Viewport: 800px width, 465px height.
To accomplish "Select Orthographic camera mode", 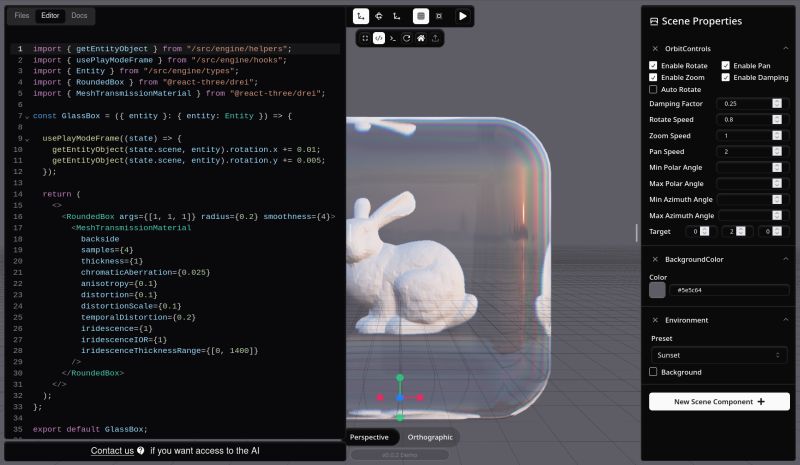I will click(x=430, y=437).
